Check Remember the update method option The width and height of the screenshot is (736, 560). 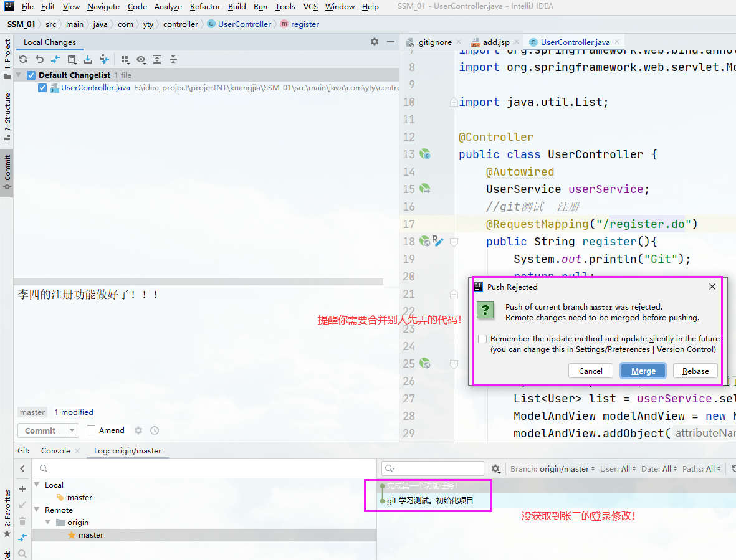(482, 338)
